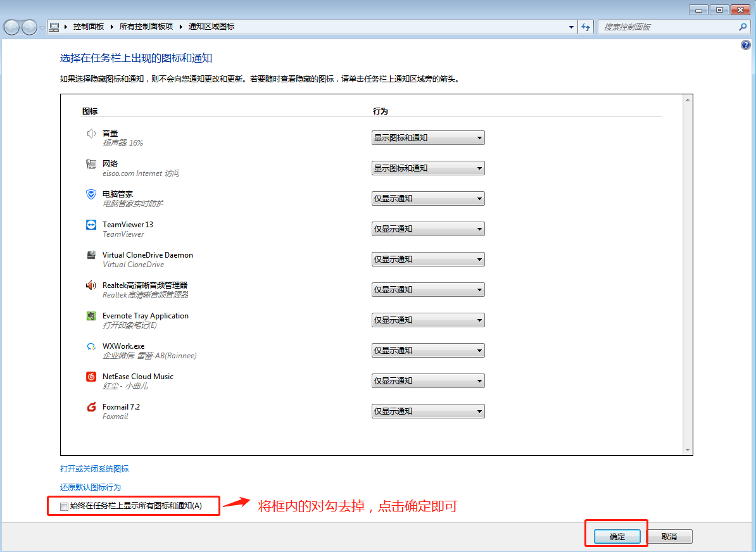Screen dimensions: 756x552
Task: Go back with the Back arrow
Action: (x=11, y=27)
